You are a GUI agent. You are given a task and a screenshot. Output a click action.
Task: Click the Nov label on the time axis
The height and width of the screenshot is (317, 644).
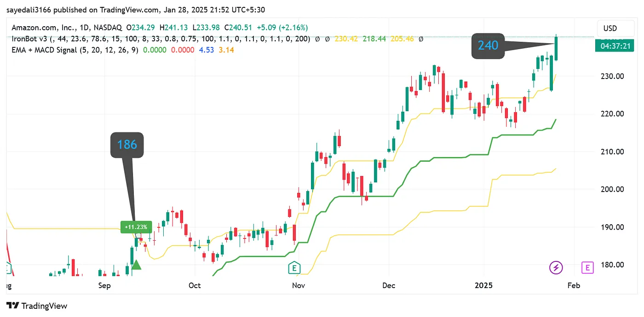click(x=299, y=285)
